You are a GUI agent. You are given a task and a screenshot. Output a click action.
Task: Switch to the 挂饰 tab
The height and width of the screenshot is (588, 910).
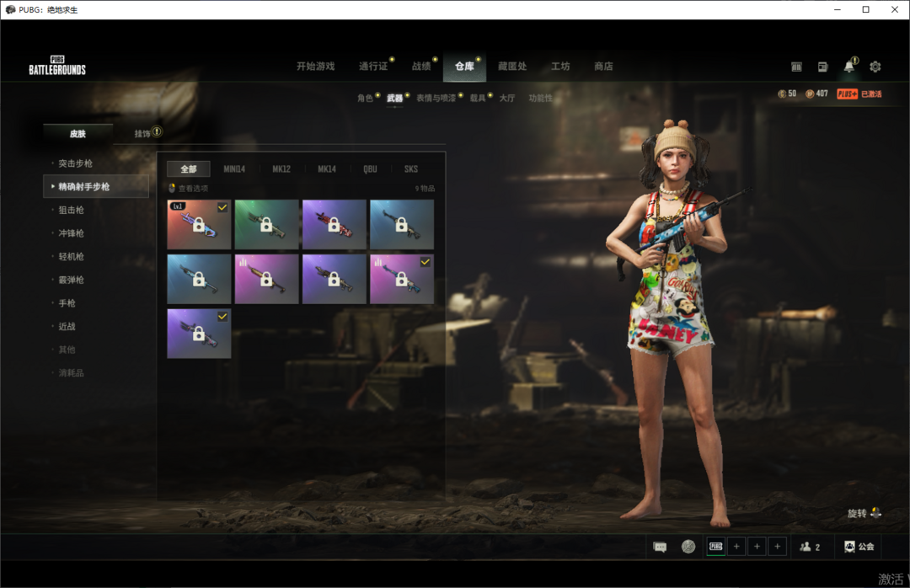tap(142, 133)
